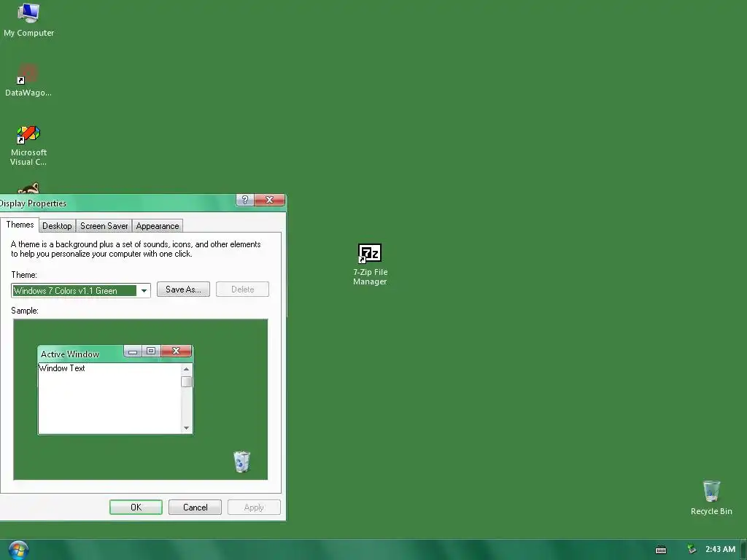Click the Window Text label in sample

pos(62,368)
